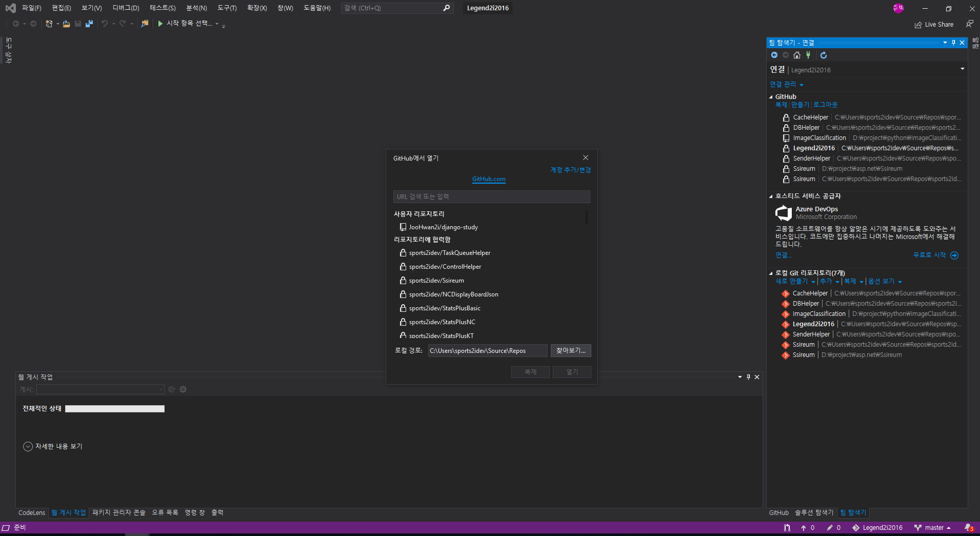980x536 pixels.
Task: Click the URL 검색 또는 입력 field
Action: click(491, 196)
